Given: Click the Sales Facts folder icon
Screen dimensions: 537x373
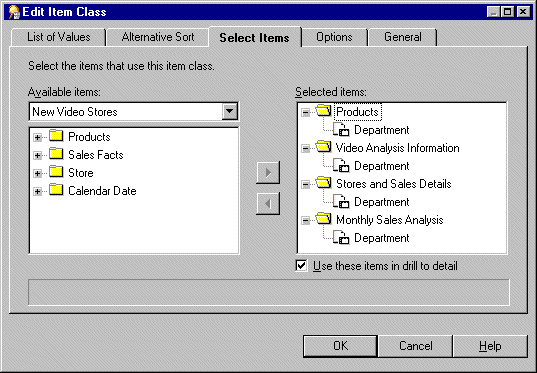Looking at the screenshot, I should pos(56,154).
